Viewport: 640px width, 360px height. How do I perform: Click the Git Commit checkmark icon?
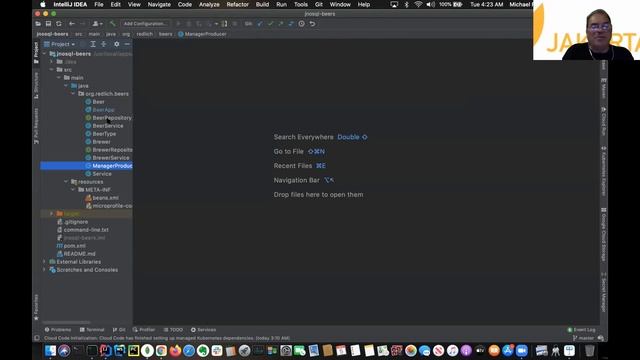270,24
